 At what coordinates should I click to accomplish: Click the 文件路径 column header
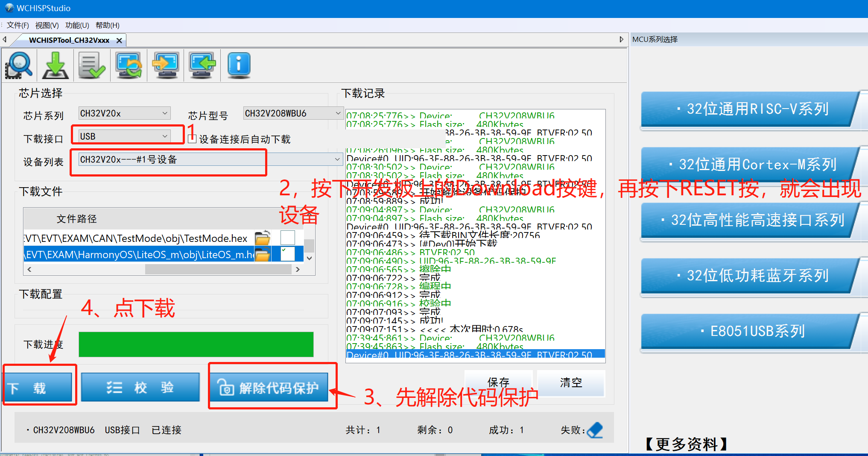[77, 219]
